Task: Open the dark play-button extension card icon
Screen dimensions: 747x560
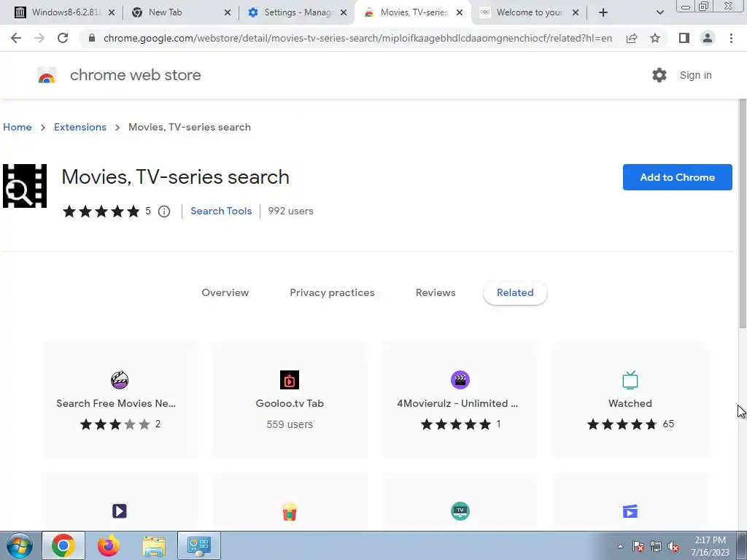Action: (x=120, y=511)
